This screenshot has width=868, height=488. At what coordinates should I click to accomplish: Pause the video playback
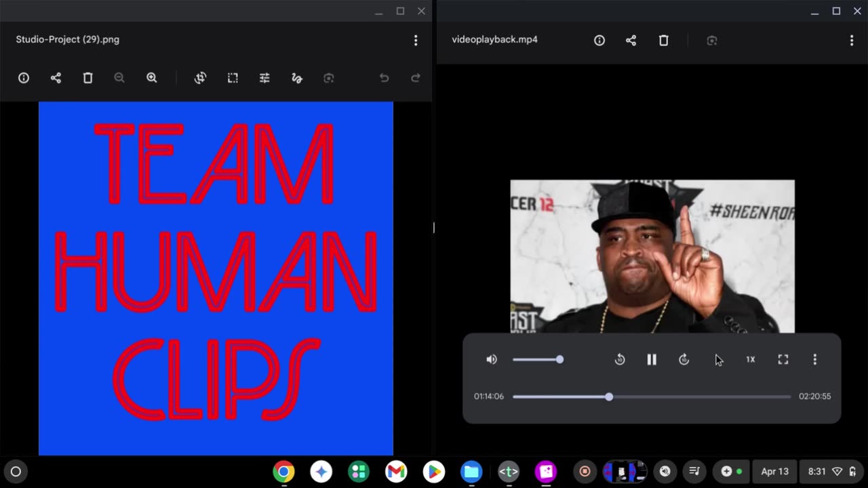(x=652, y=359)
